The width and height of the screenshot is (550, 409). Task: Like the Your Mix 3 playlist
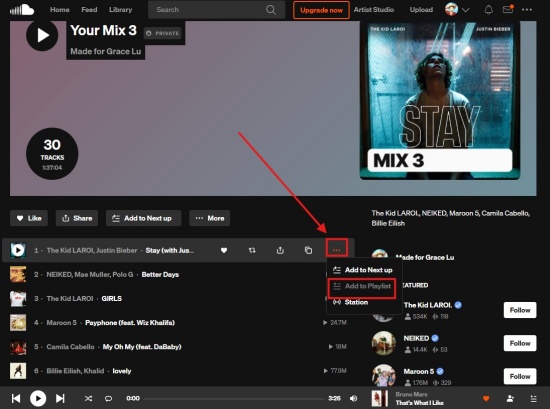pyautogui.click(x=29, y=218)
